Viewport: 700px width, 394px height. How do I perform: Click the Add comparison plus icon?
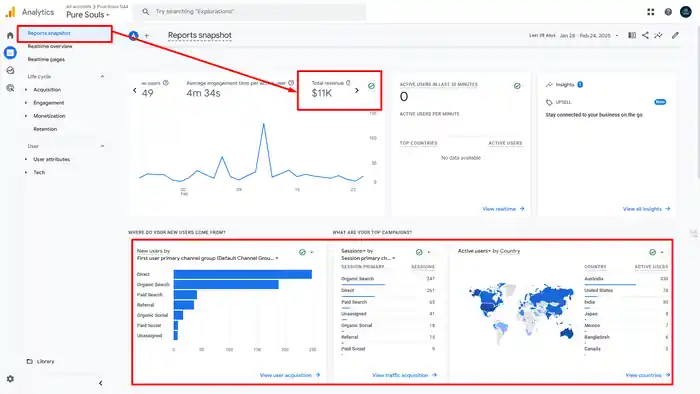(146, 35)
